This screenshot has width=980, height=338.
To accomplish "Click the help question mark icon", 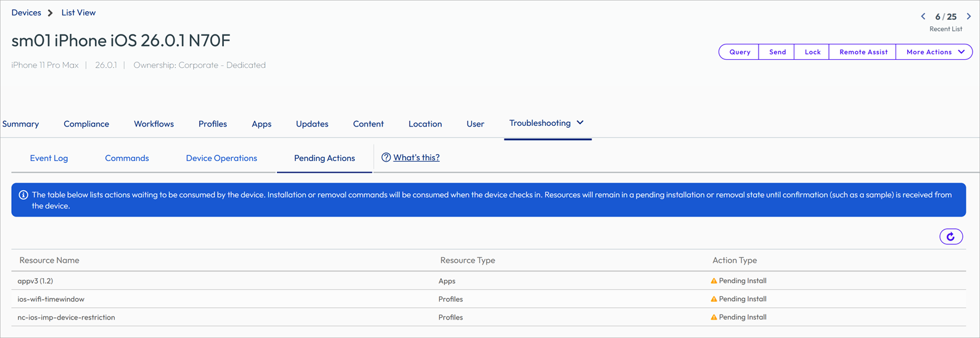I will click(386, 157).
